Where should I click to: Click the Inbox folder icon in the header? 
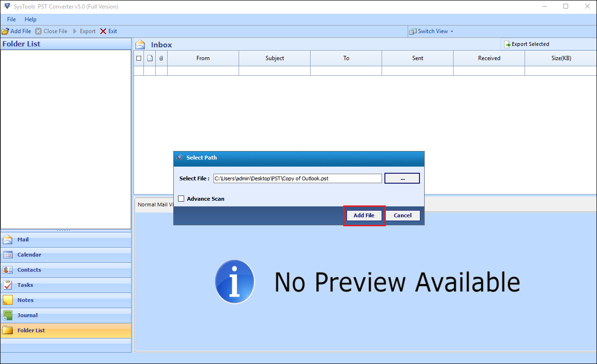tap(140, 44)
